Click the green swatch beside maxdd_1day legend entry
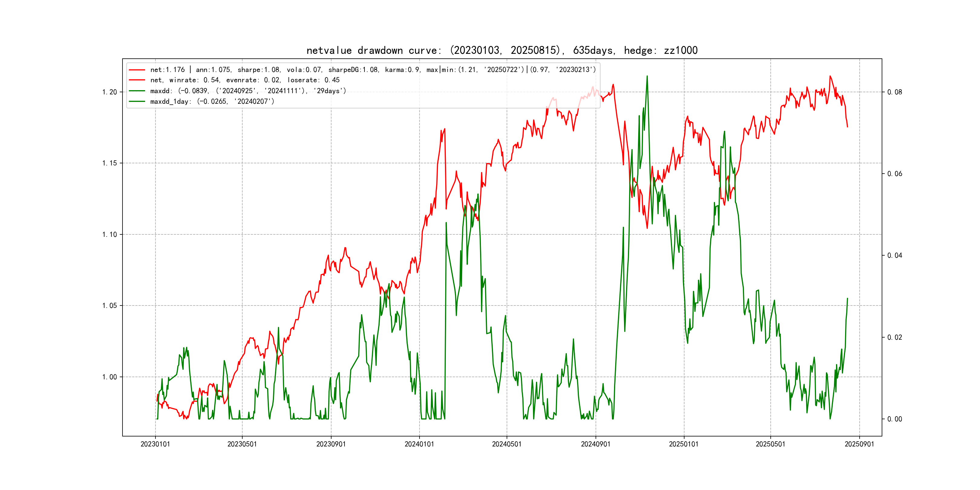980x490 pixels. pyautogui.click(x=137, y=102)
